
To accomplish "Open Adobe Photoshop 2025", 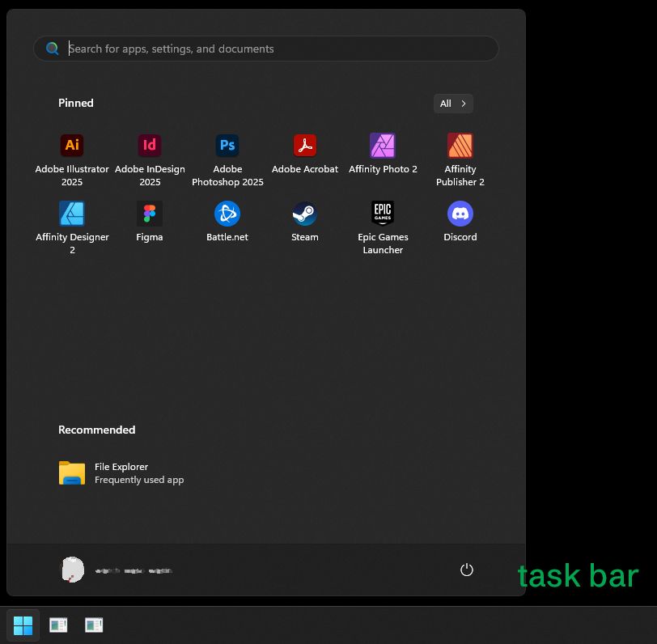I will 227,160.
